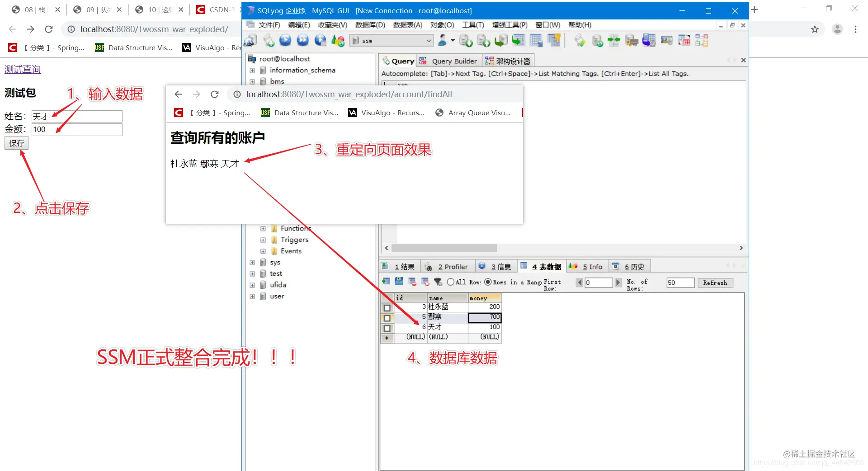Click the No. of Rows field showing 50
Image resolution: width=868 pixels, height=471 pixels.
click(x=680, y=283)
